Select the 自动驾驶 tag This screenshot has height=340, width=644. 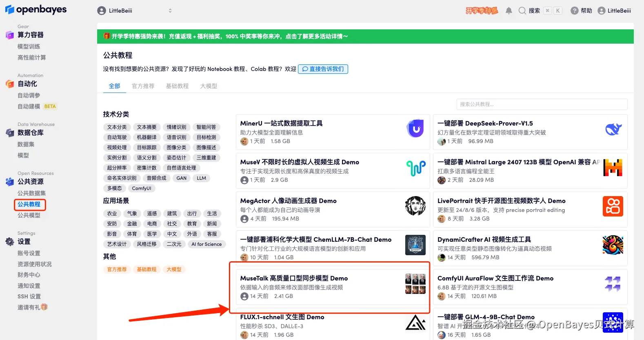pyautogui.click(x=117, y=137)
